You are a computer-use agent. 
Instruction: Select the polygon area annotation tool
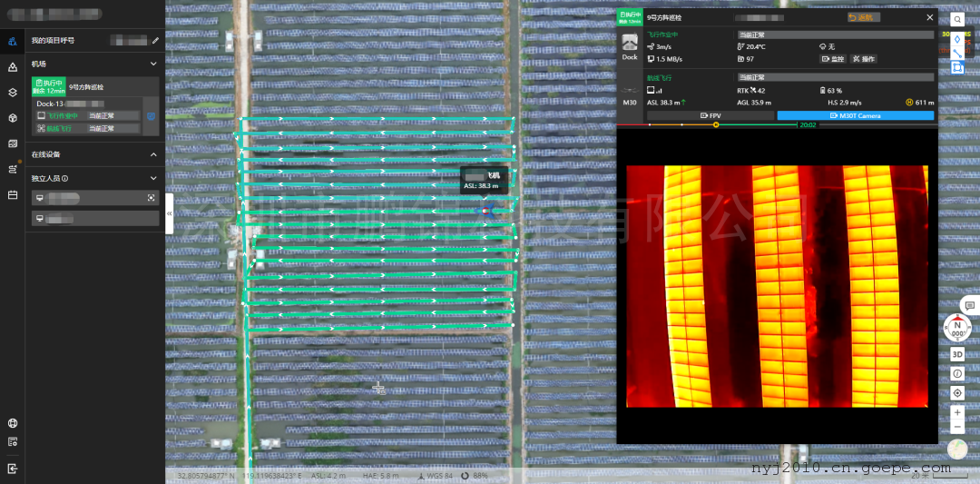[957, 67]
